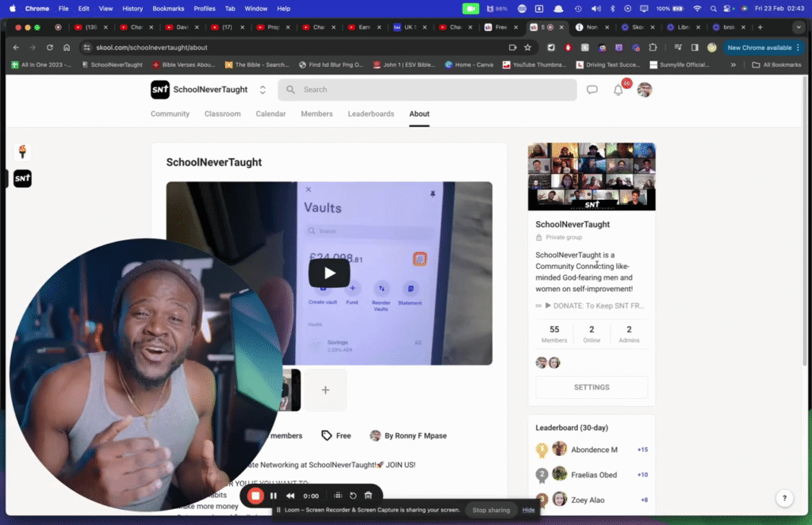Delete the Loom recording with trash icon
812x525 pixels.
coord(368,496)
